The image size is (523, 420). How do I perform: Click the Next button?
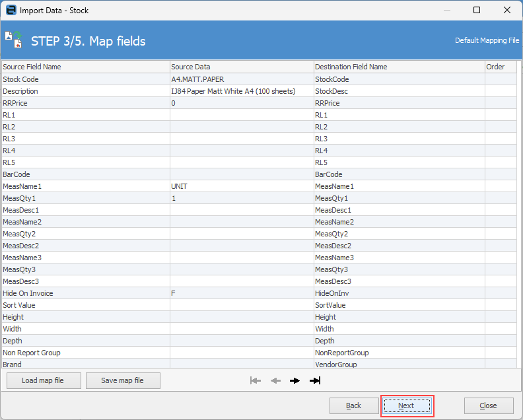click(406, 405)
